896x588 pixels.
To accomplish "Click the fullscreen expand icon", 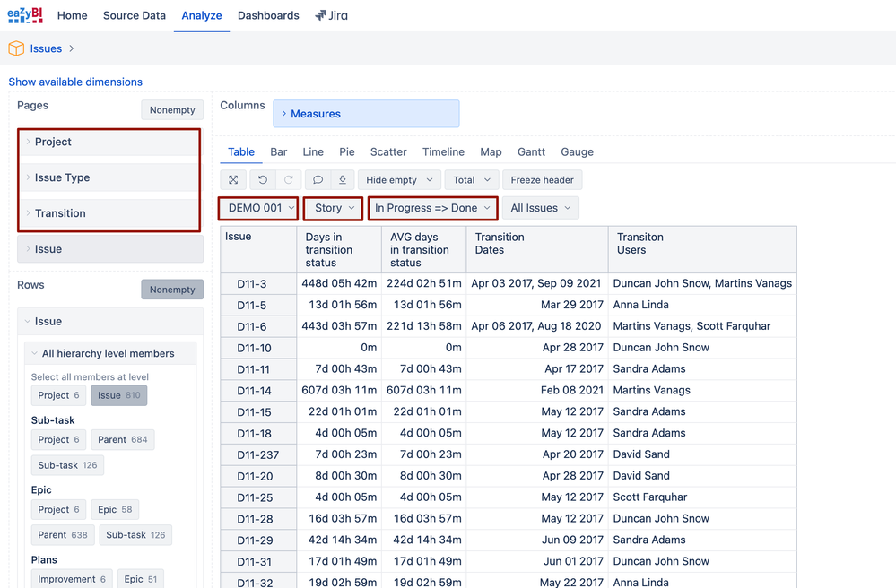I will point(233,180).
